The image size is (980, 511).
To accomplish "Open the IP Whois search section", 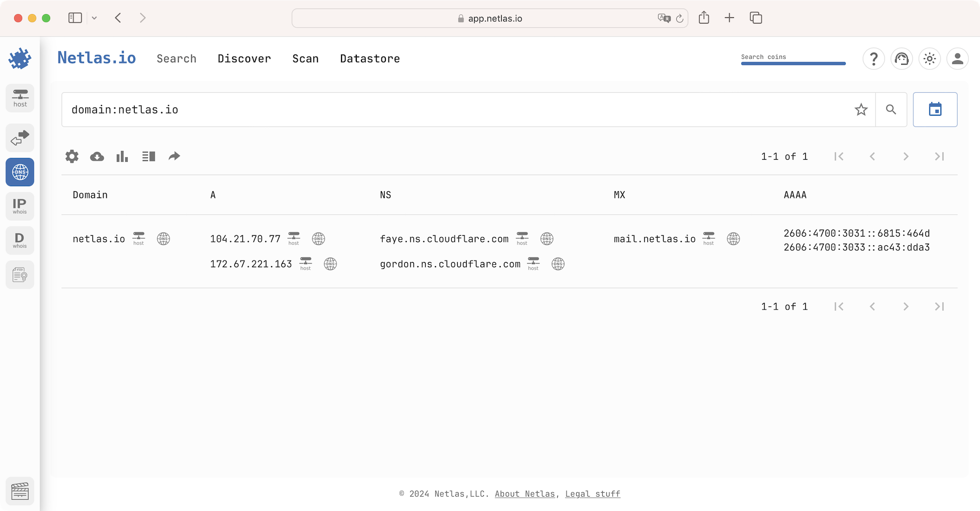I will [x=20, y=206].
